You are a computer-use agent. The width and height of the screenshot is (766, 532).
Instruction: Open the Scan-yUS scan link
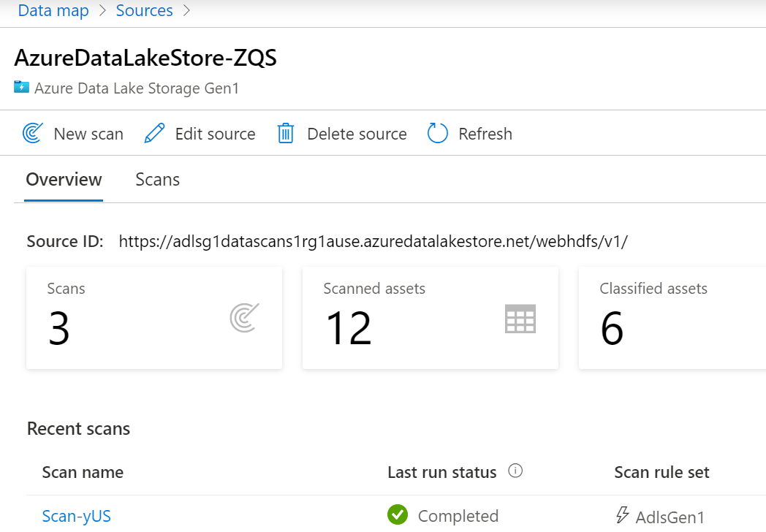coord(77,516)
